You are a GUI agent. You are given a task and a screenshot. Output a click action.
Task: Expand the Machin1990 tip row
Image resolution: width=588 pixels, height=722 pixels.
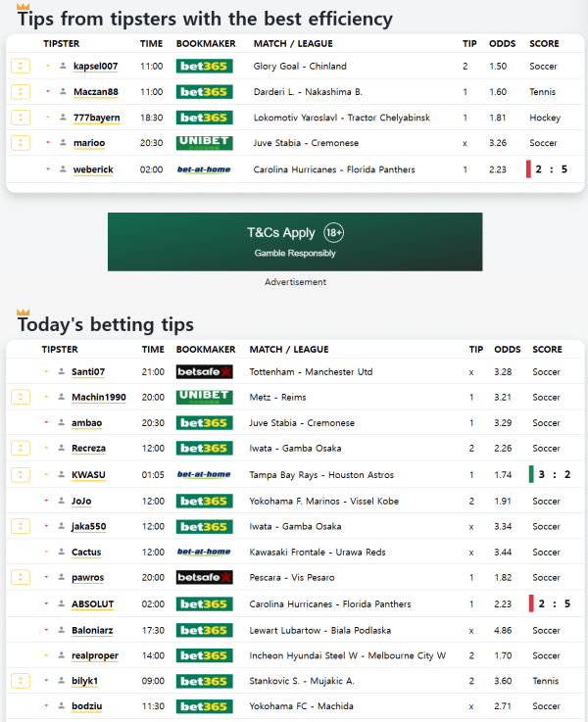pyautogui.click(x=21, y=398)
